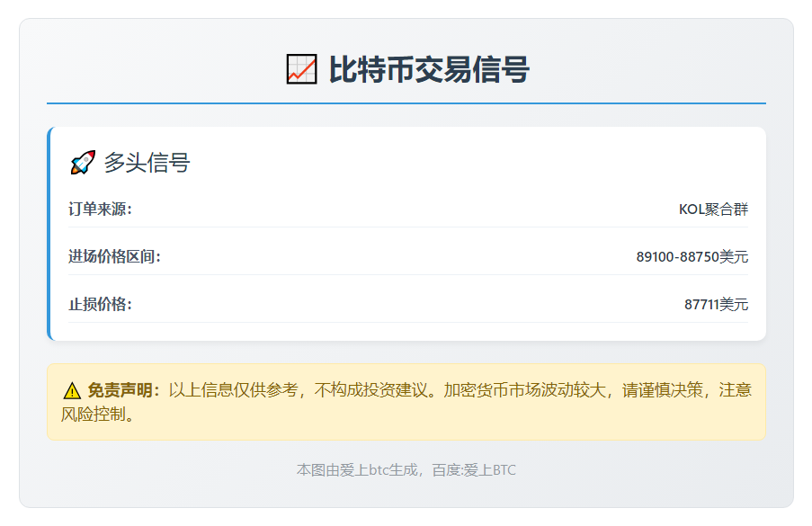Image resolution: width=812 pixels, height=526 pixels.
Task: Click the title 比特币交易信号
Action: (x=429, y=66)
